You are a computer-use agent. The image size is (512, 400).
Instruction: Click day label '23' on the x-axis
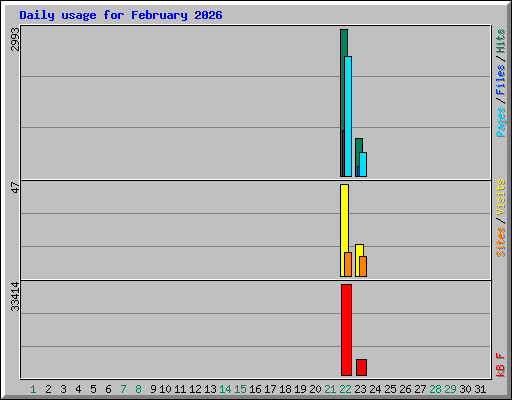[360, 389]
